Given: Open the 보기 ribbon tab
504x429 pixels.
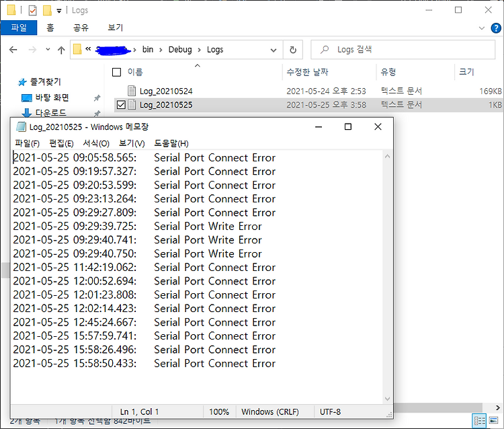Looking at the screenshot, I should coord(116,28).
